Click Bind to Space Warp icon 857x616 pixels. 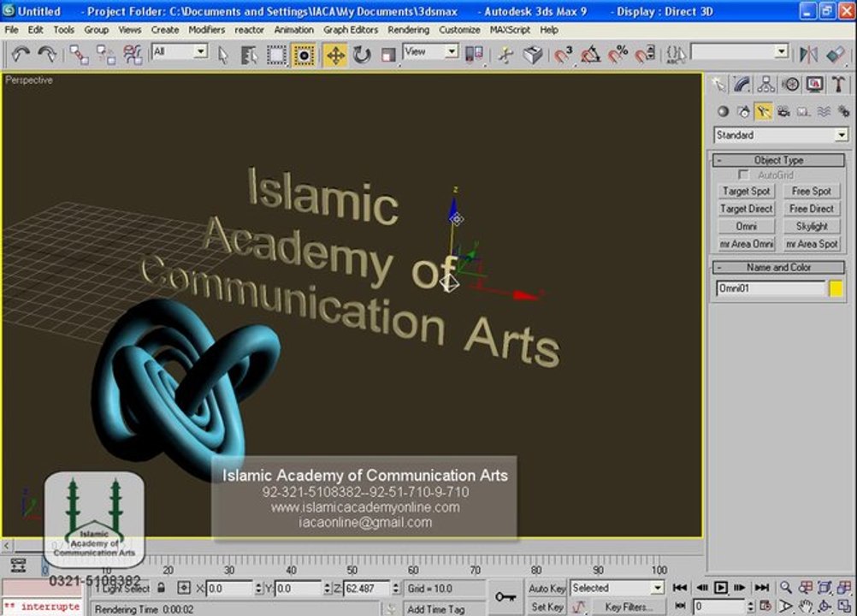[133, 55]
